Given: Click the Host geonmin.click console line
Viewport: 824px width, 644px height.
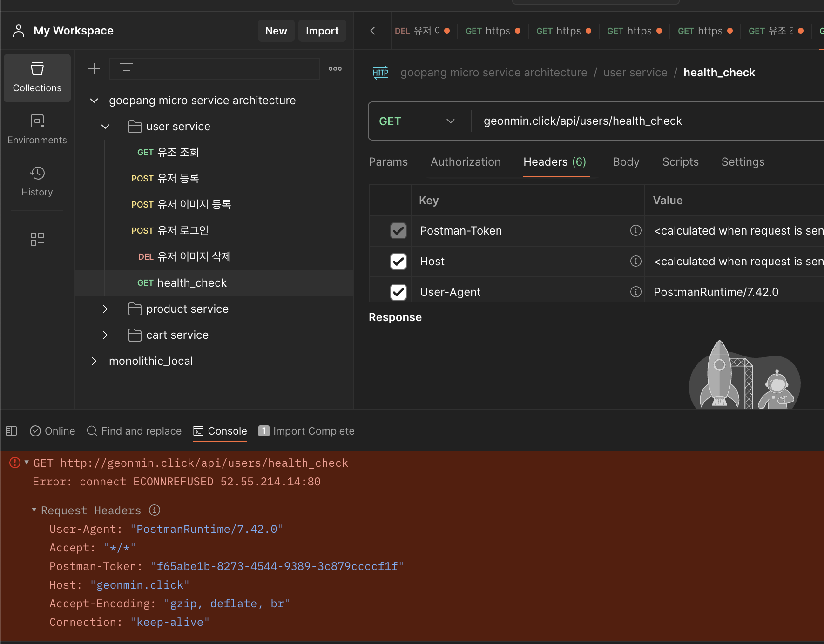Looking at the screenshot, I should click(119, 585).
